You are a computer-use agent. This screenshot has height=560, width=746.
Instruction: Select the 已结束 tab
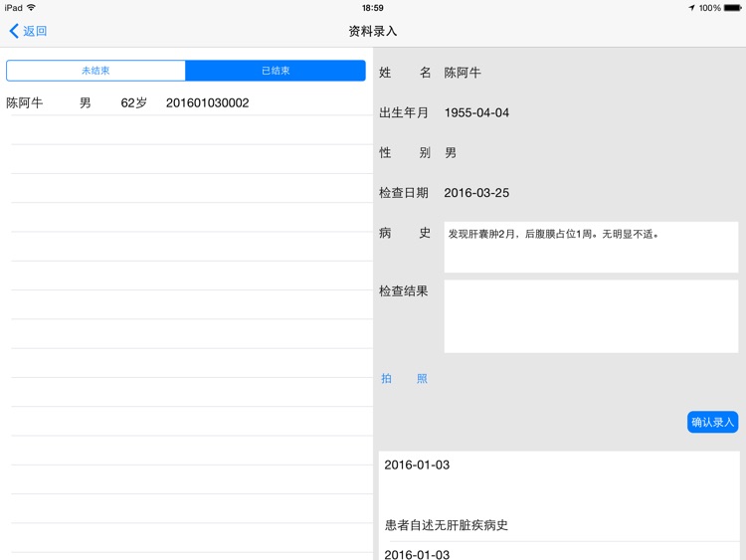pyautogui.click(x=276, y=71)
